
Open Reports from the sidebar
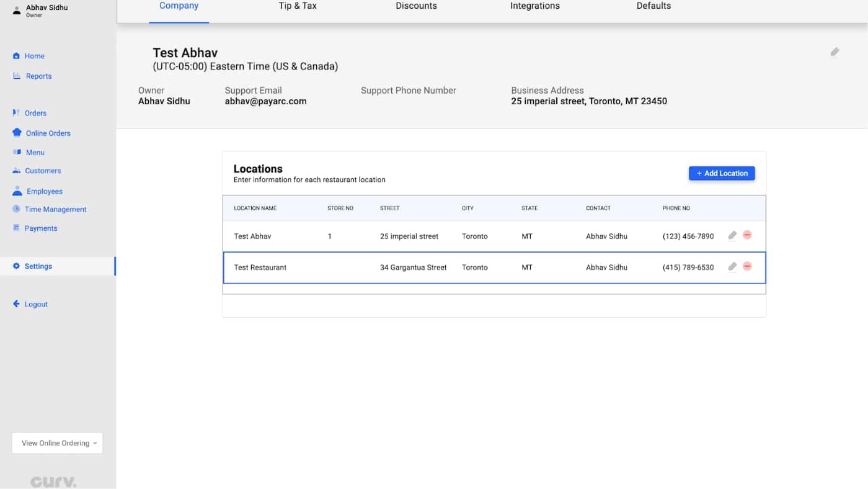tap(38, 76)
